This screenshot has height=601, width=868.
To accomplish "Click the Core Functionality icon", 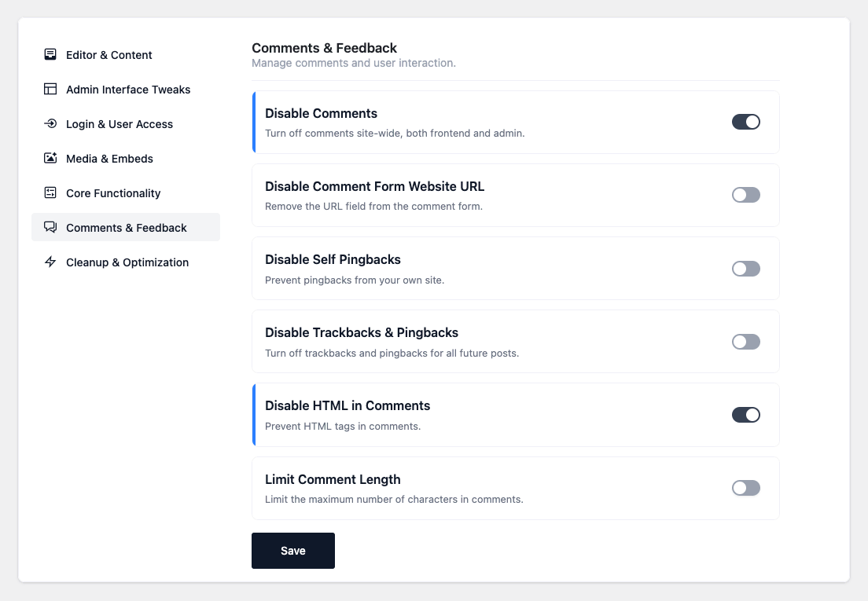I will tap(50, 193).
